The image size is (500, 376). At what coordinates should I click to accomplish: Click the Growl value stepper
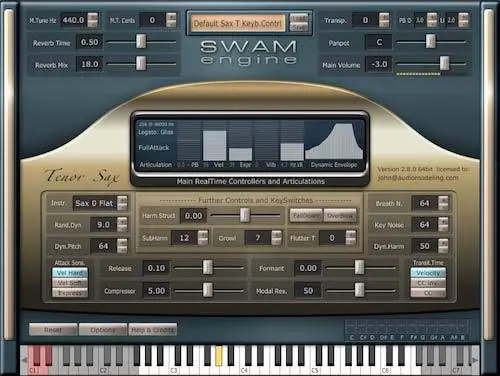tap(276, 238)
